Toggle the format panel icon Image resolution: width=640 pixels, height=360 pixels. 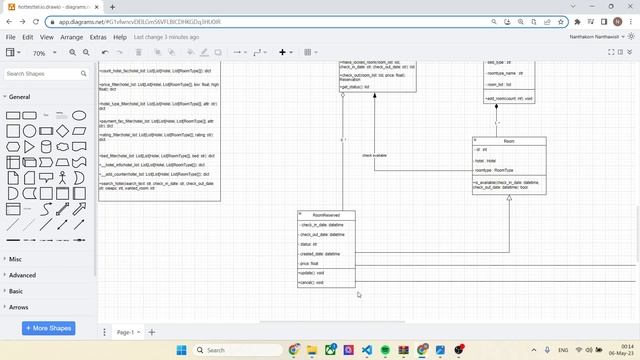click(620, 52)
